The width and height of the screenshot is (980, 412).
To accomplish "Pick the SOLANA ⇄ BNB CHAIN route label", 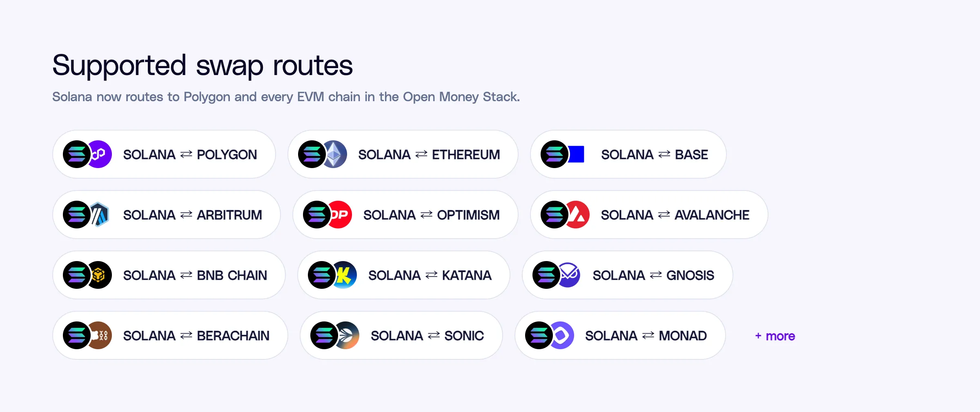I will [195, 275].
